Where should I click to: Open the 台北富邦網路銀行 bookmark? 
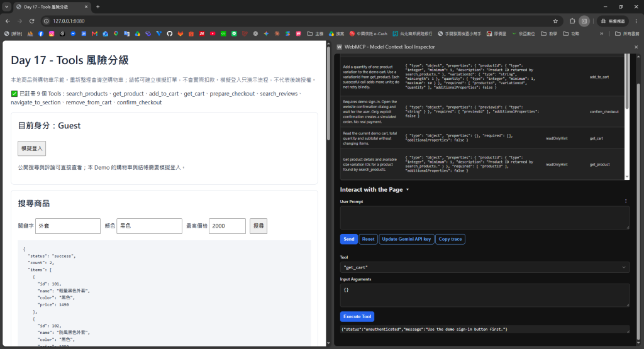pyautogui.click(x=413, y=34)
